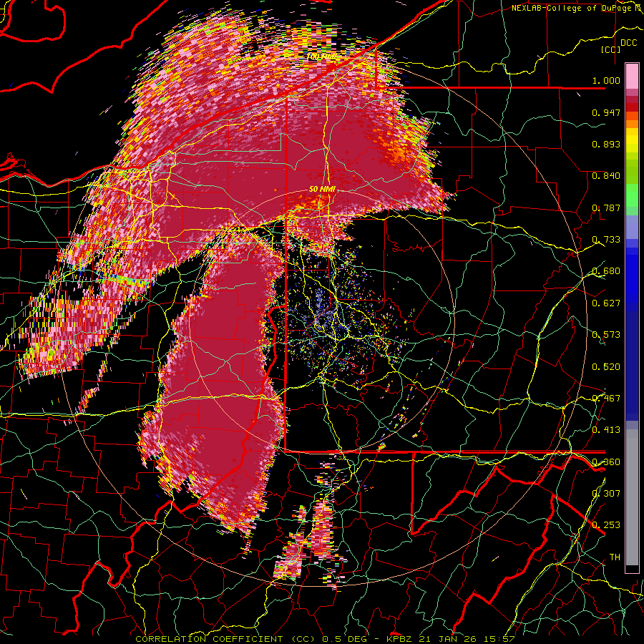Click the 0.840 legend value
The image size is (644, 644).
pyautogui.click(x=606, y=176)
